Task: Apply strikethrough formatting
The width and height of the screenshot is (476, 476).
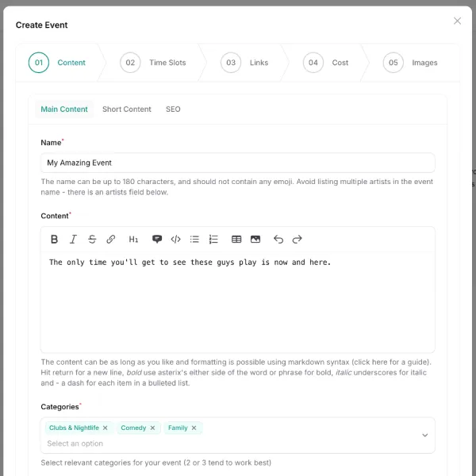Action: coord(92,240)
